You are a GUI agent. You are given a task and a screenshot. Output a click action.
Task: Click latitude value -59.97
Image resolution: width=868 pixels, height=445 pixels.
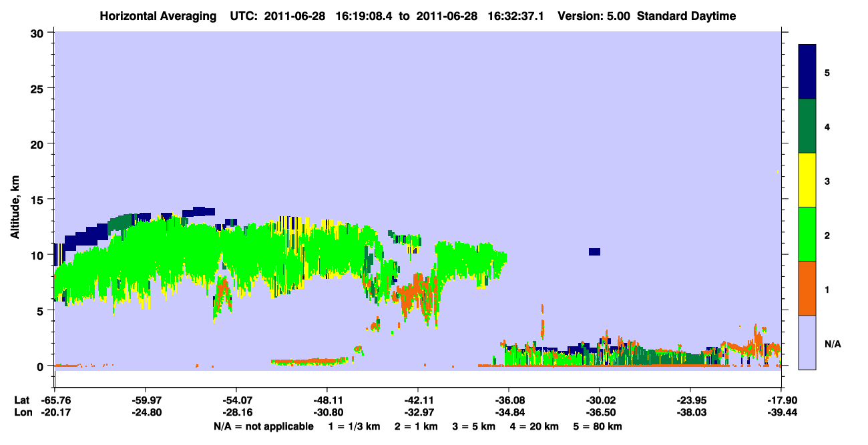[146, 400]
